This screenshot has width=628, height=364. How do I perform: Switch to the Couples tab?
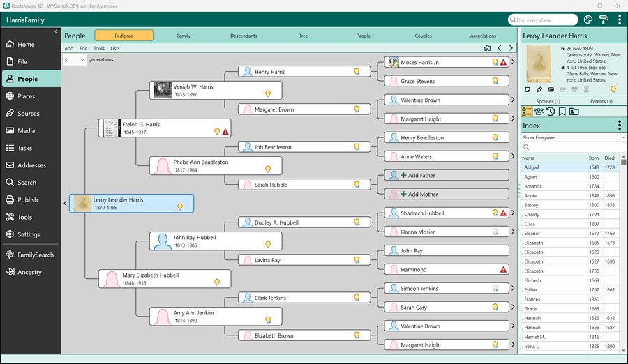[424, 36]
